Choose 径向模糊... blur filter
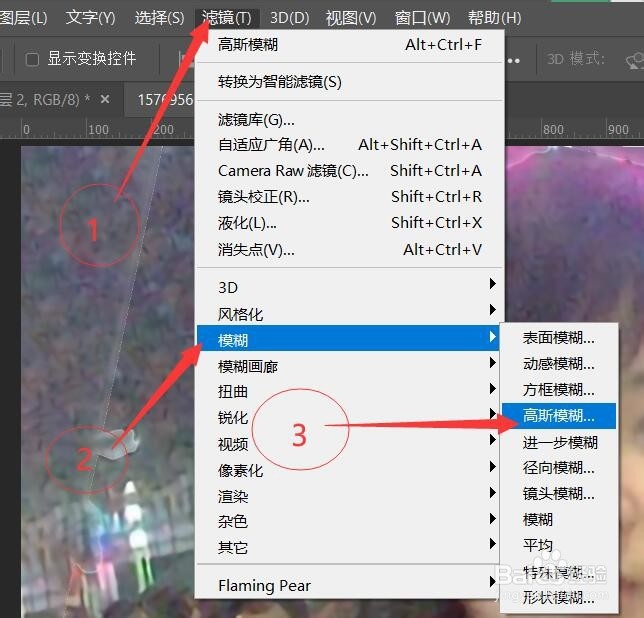The height and width of the screenshot is (618, 644). pos(559,468)
